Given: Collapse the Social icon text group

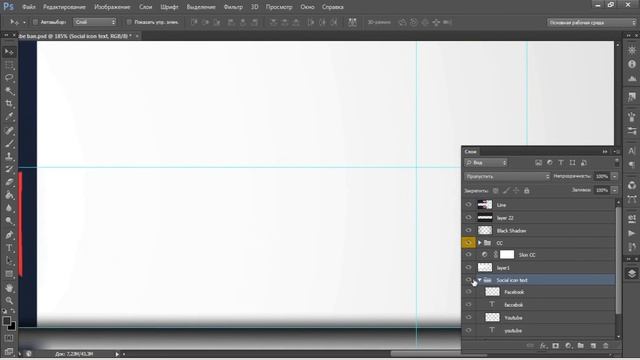Looking at the screenshot, I should [x=480, y=280].
